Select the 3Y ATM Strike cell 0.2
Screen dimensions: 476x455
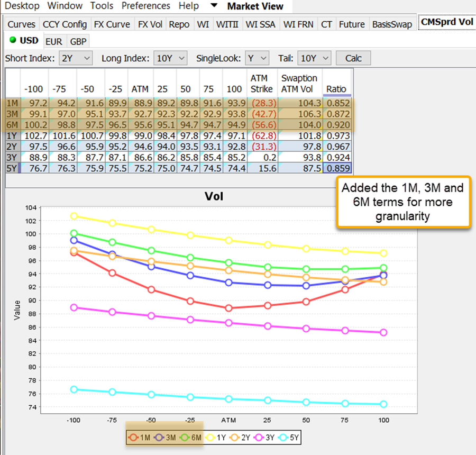pyautogui.click(x=262, y=157)
